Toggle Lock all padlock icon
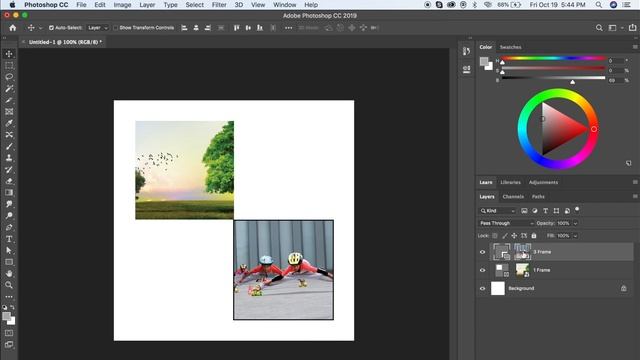Image resolution: width=640 pixels, height=360 pixels. (534, 236)
